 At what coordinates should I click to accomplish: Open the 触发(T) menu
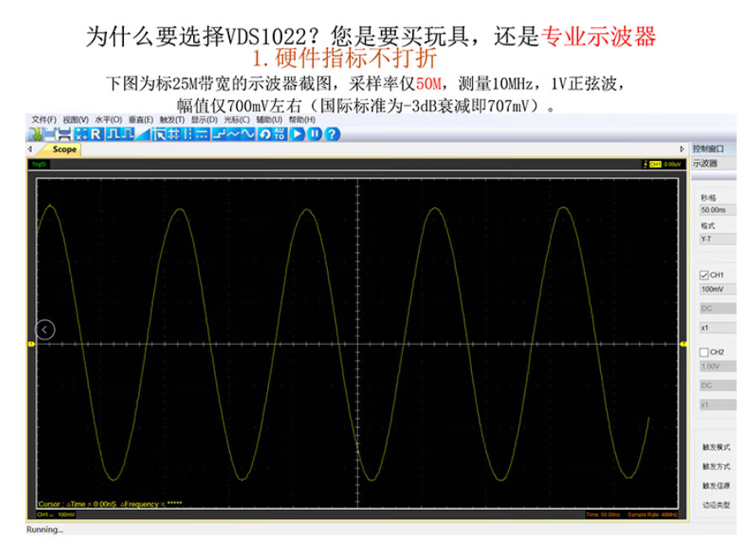[x=172, y=120]
